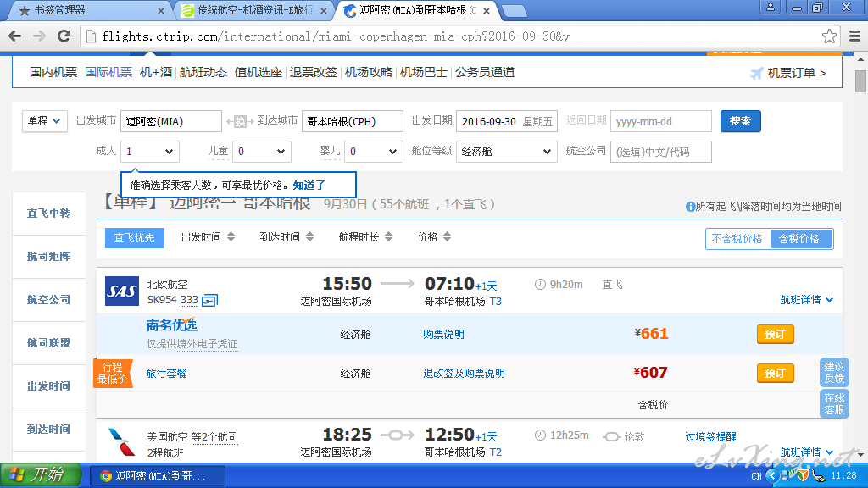Open the Chrome hamburger menu
Image resolution: width=868 pixels, height=488 pixels.
pyautogui.click(x=854, y=36)
